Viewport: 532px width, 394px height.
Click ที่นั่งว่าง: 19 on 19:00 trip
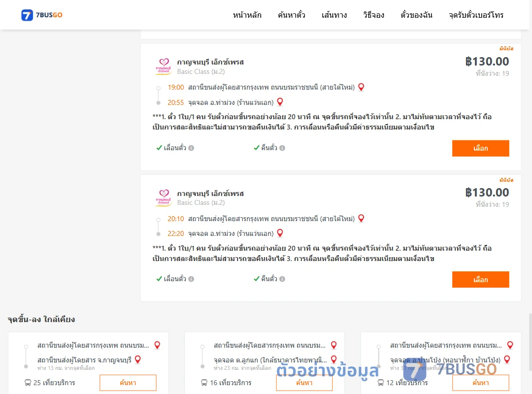492,73
